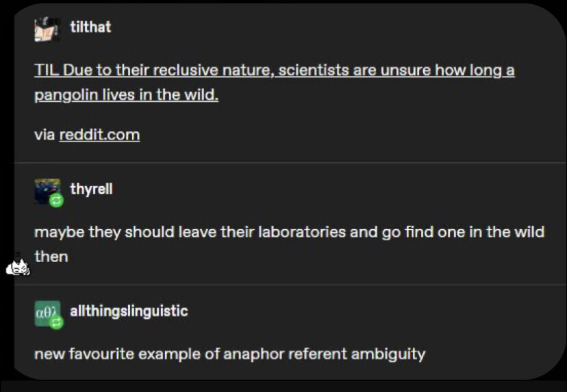Open the tilthat blog username
Image resolution: width=567 pixels, height=392 pixels.
(90, 27)
